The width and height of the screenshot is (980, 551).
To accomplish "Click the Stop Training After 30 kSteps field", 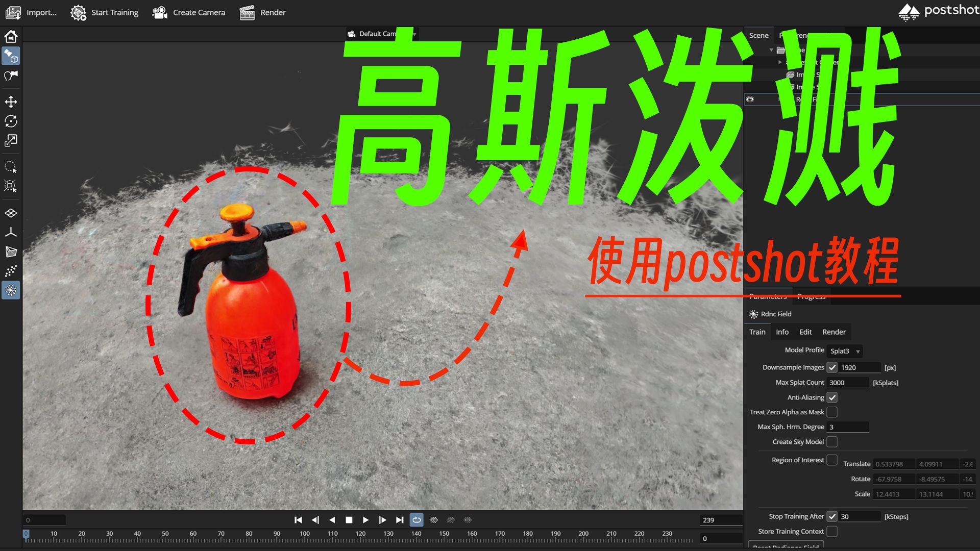I will click(x=860, y=516).
